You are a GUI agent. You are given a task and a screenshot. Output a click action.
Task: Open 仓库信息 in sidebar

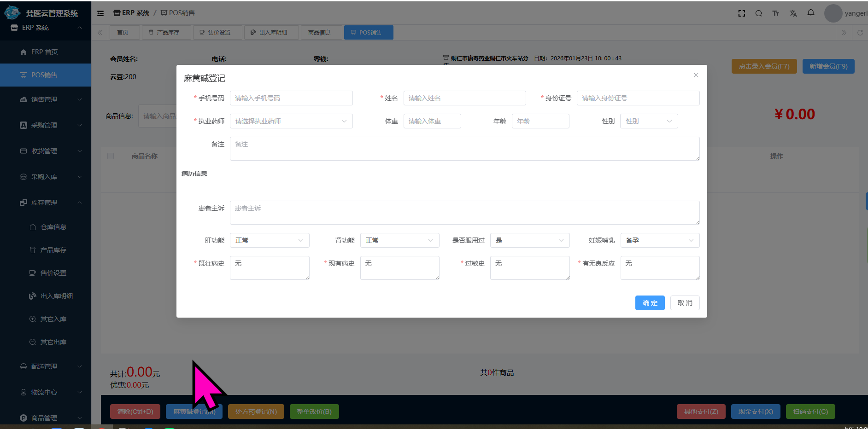53,227
